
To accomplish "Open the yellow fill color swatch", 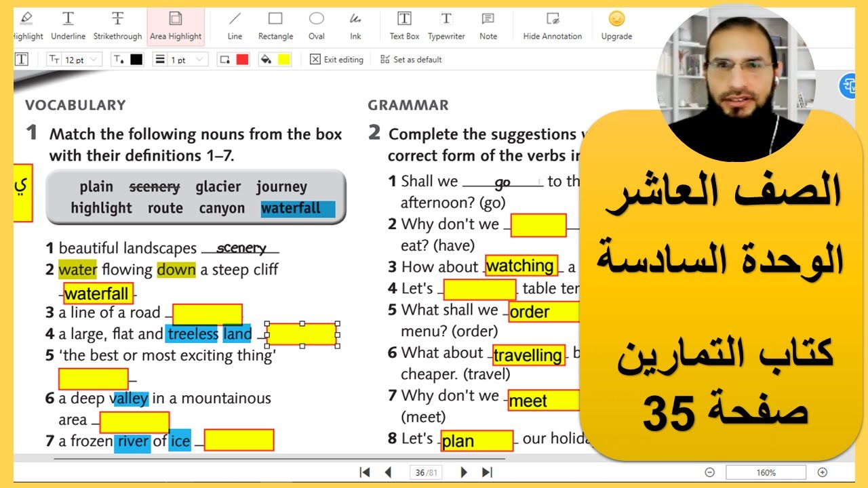I will tap(284, 60).
